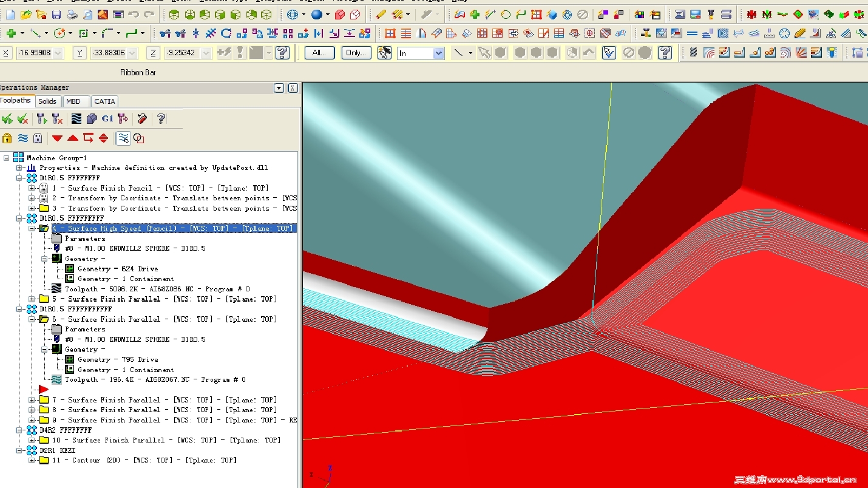Switch to the Solids tab

click(x=47, y=101)
